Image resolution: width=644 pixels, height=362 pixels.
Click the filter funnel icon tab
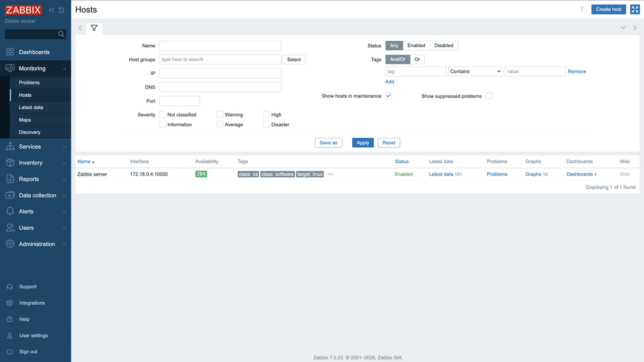pos(94,28)
